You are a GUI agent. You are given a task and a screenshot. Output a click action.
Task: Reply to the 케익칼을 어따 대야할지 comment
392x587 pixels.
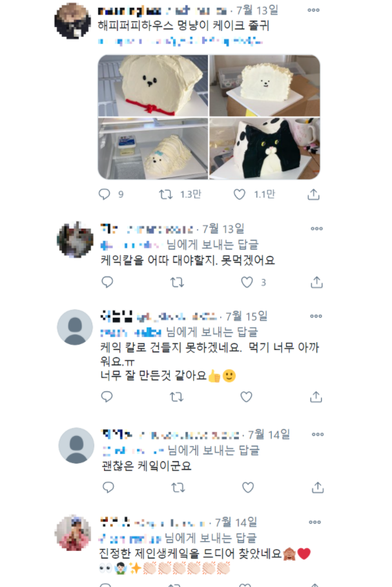(107, 282)
